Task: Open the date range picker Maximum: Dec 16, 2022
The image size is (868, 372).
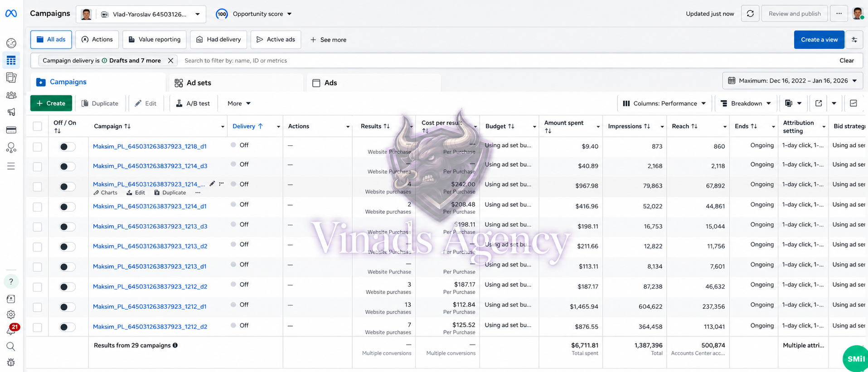Action: tap(792, 81)
